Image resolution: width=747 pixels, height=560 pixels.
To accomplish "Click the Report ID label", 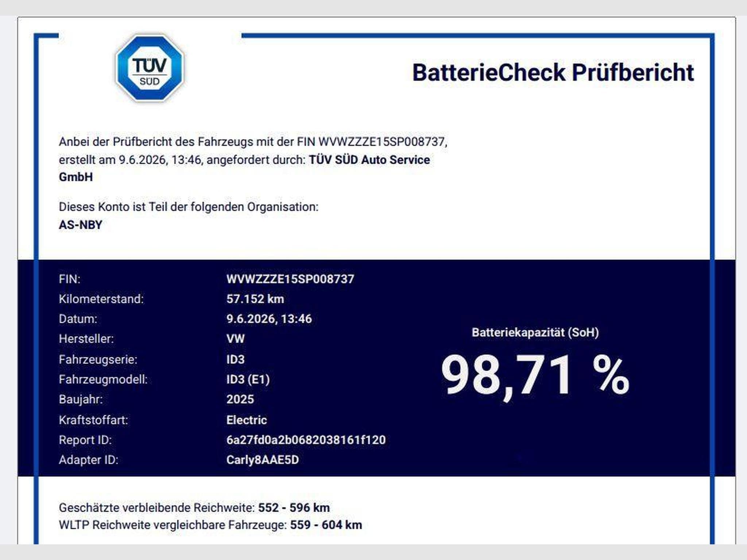I will [x=85, y=440].
